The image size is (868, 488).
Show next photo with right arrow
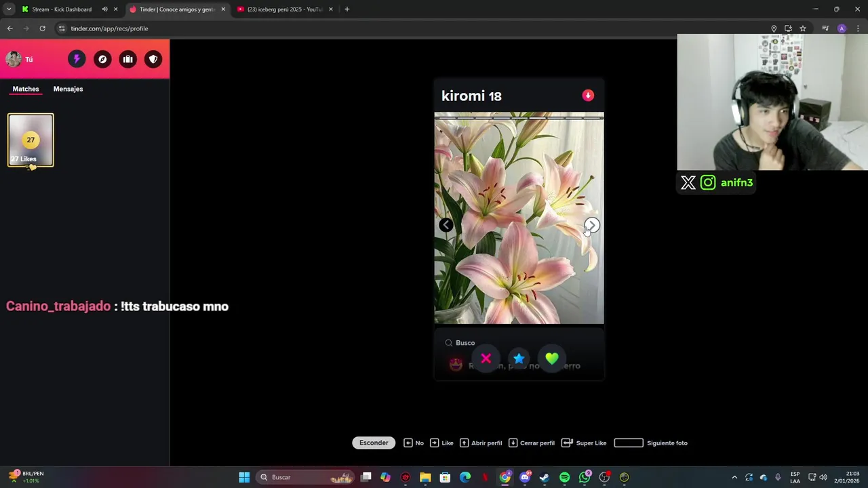(x=592, y=225)
